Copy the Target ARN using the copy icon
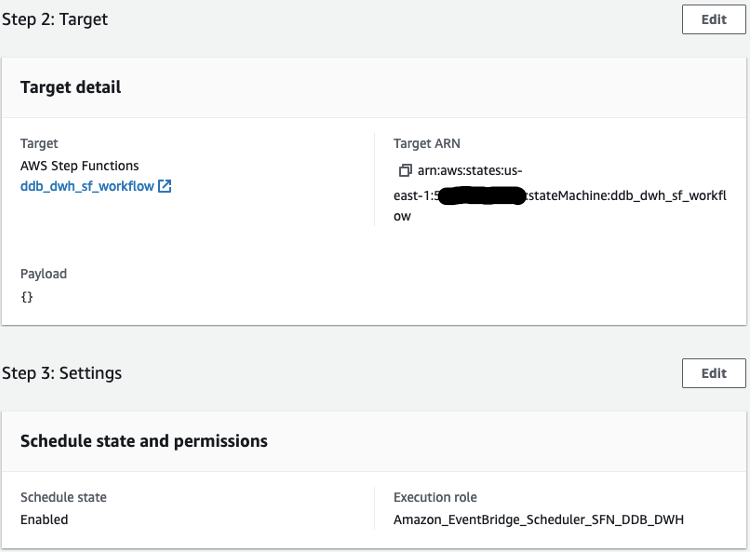 pos(405,171)
